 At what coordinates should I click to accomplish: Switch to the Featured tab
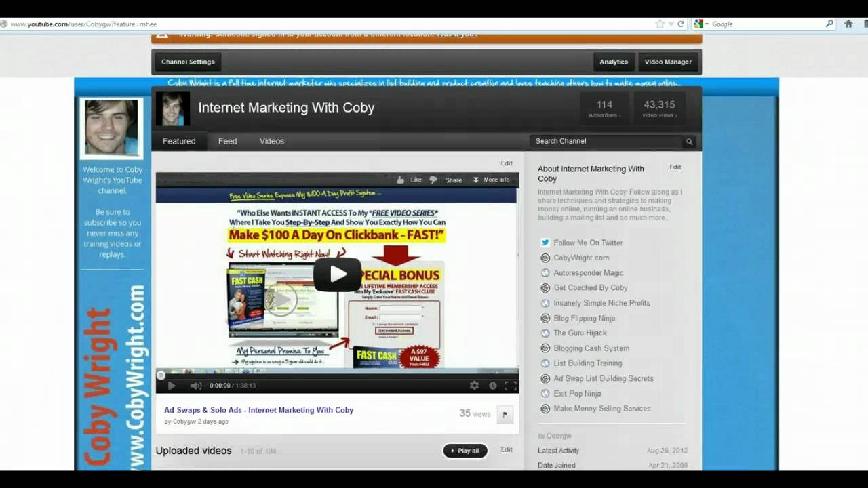click(x=179, y=141)
